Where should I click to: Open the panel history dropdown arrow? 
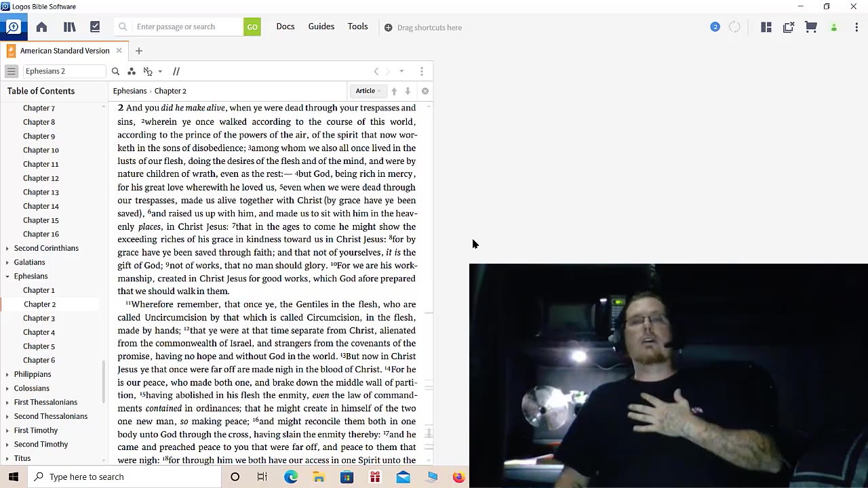coord(401,71)
